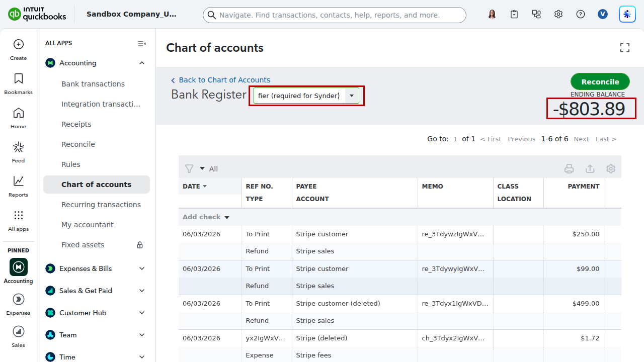644x362 pixels.
Task: Open the Help question mark icon
Action: point(581,15)
